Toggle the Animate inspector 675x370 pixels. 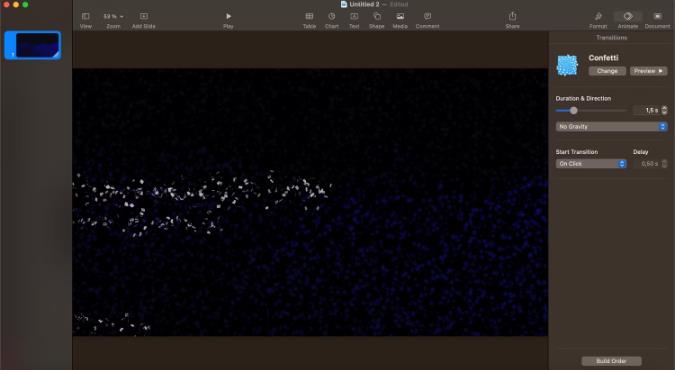point(628,16)
